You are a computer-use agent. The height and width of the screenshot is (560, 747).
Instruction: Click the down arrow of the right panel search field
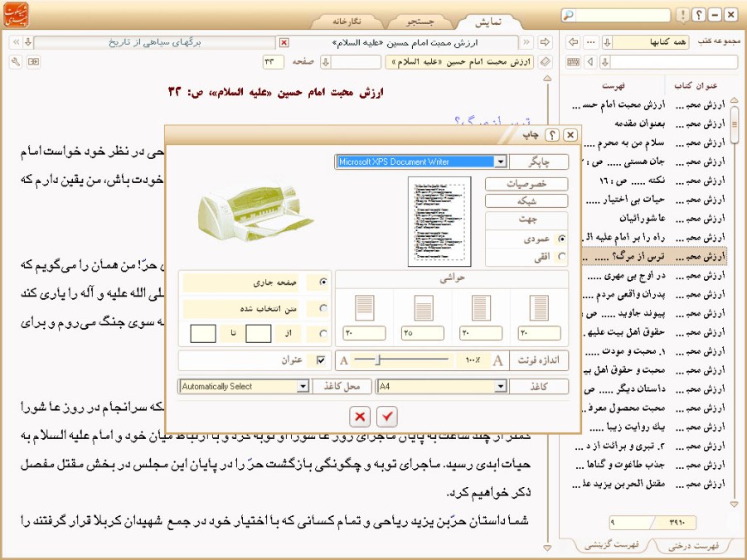[605, 61]
